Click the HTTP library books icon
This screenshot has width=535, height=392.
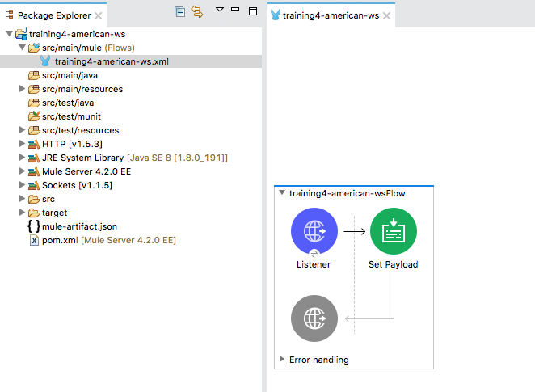(x=34, y=145)
